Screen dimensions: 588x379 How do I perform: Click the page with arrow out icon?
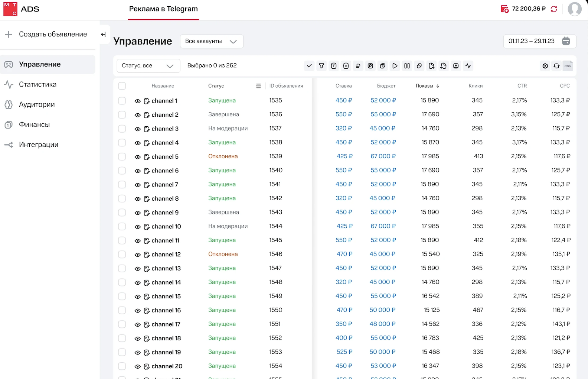[x=431, y=66]
